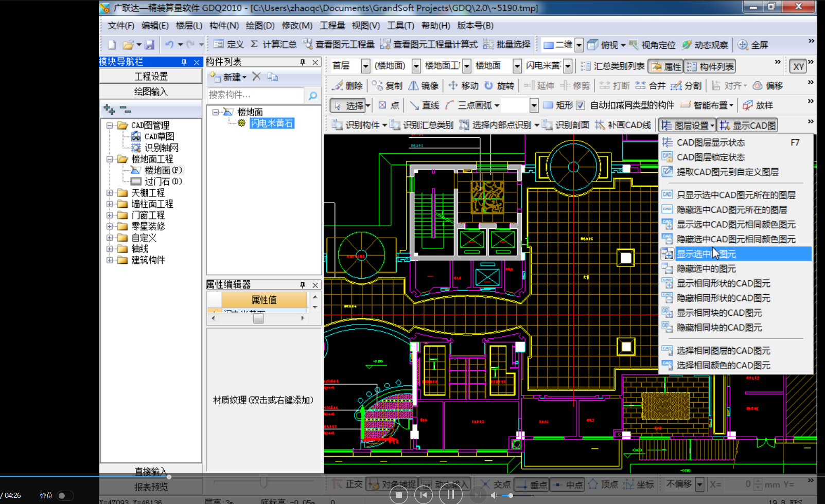Click 绘图输入 navigation button
Image resolution: width=825 pixels, height=504 pixels.
point(151,92)
